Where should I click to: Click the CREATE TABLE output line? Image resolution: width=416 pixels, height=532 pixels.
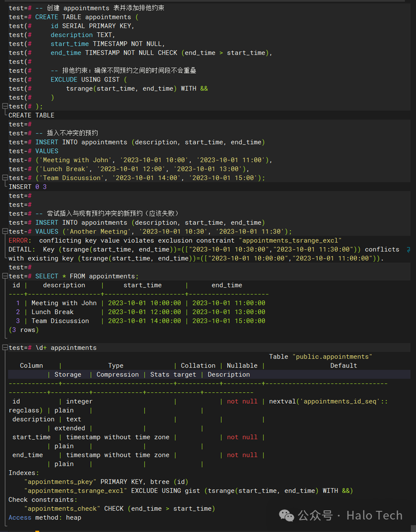[x=31, y=115]
